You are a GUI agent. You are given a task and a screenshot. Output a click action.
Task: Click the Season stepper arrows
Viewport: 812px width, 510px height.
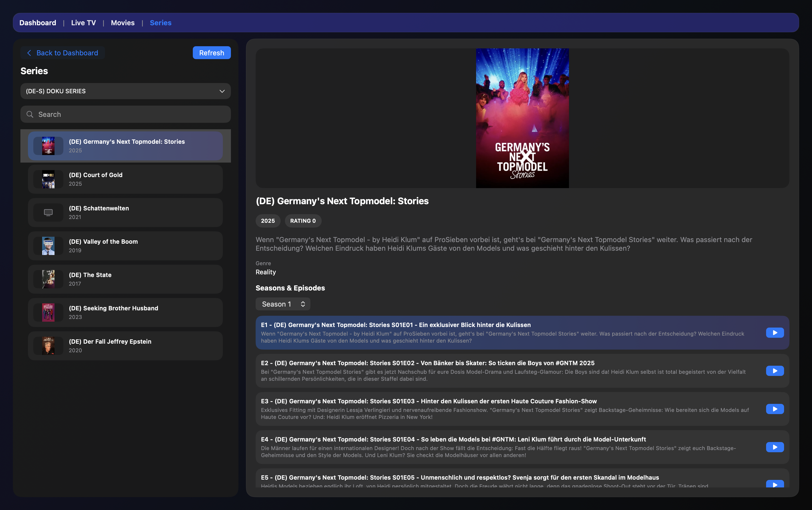(303, 304)
